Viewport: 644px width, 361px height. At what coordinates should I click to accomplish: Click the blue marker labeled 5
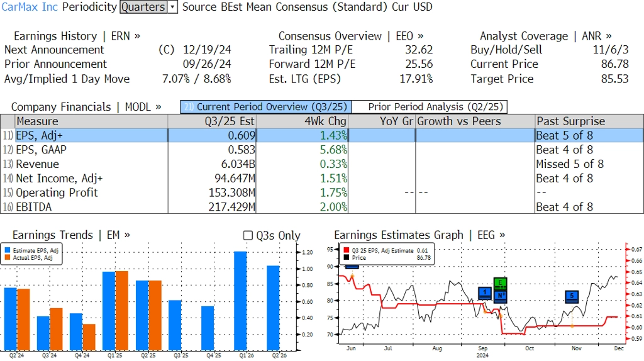(572, 296)
